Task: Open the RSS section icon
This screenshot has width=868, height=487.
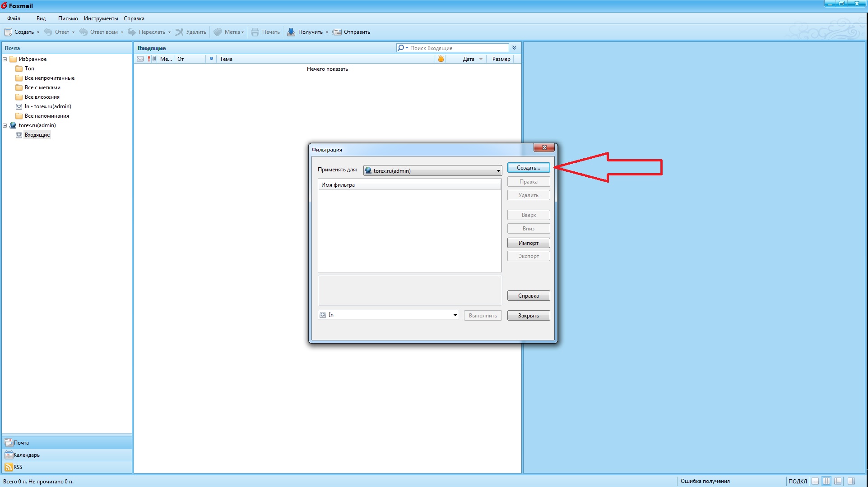Action: [9, 467]
